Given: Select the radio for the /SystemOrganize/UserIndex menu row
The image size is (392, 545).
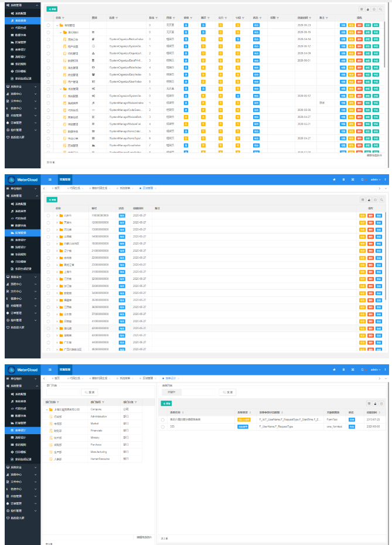Looking at the screenshot, I should (48, 82).
